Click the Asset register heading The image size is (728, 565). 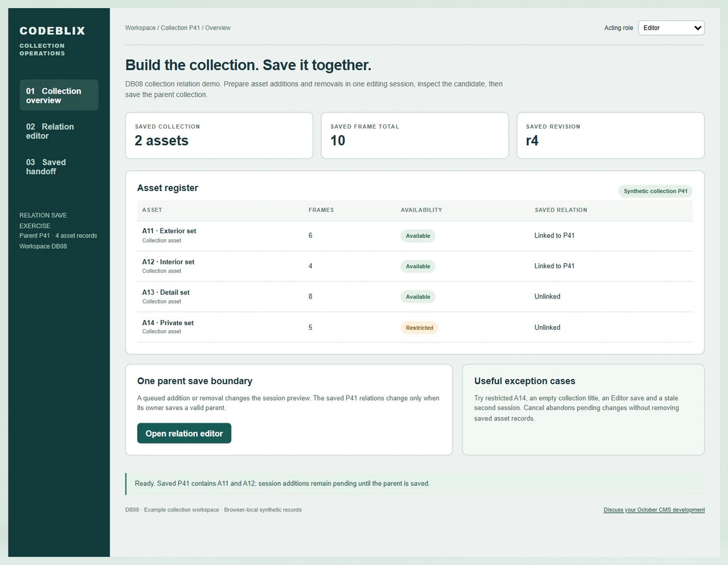168,188
